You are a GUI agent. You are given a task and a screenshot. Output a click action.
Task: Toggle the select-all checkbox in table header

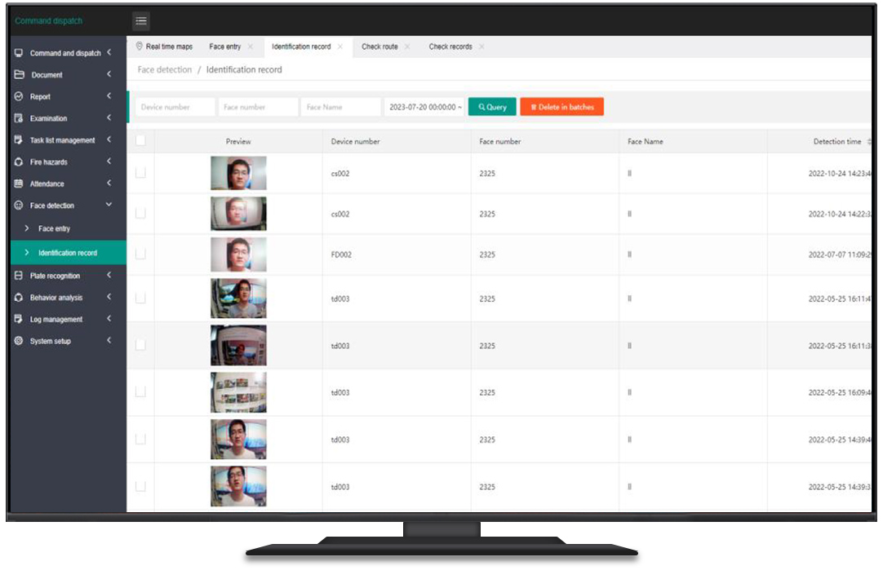[x=140, y=141]
